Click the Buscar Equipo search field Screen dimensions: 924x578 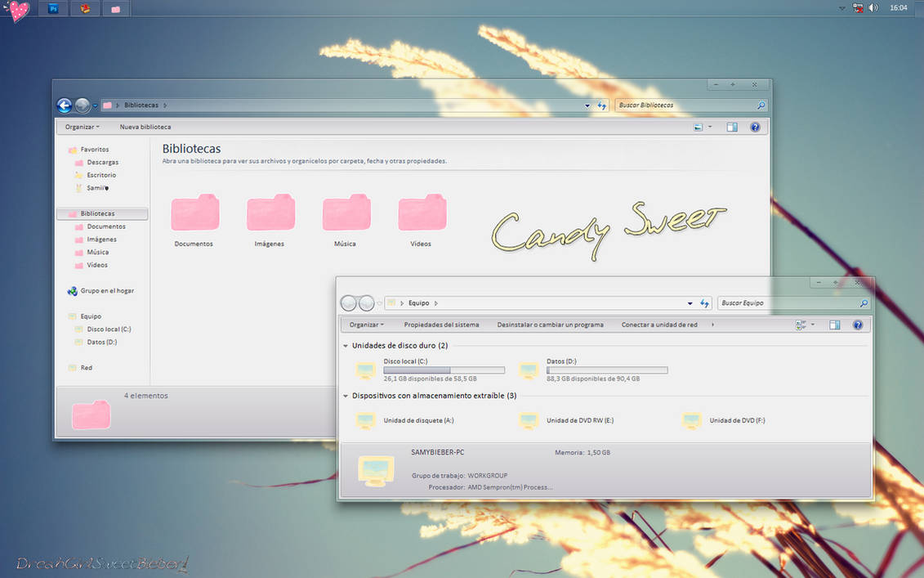[x=788, y=303]
